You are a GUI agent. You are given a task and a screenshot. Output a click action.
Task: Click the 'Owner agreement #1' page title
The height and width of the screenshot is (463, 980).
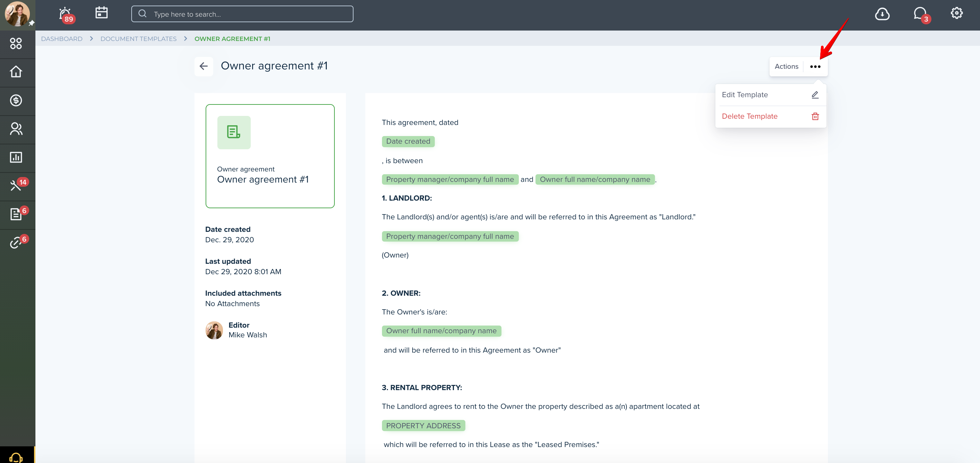274,66
